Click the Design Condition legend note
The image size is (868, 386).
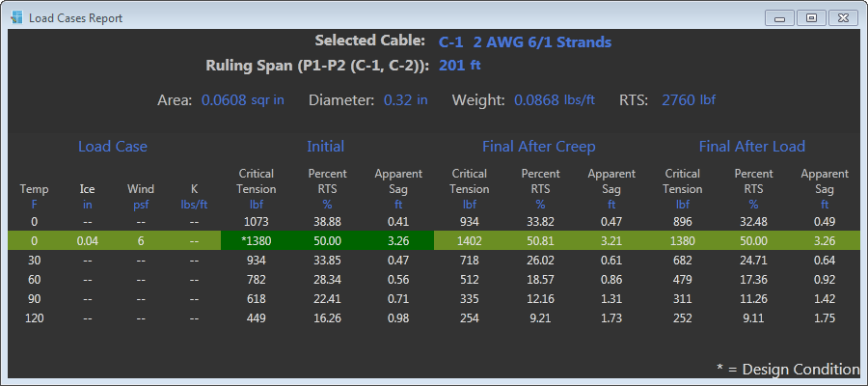click(787, 369)
